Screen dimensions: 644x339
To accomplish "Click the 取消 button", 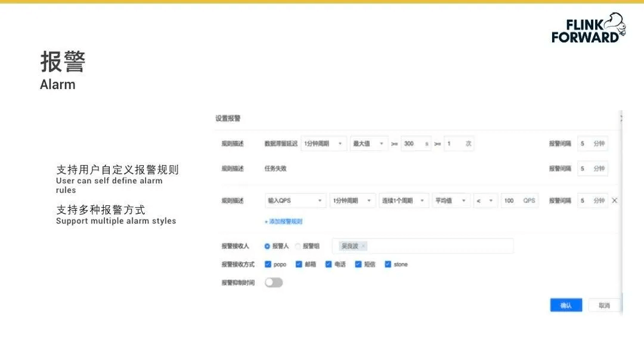I will click(x=604, y=305).
